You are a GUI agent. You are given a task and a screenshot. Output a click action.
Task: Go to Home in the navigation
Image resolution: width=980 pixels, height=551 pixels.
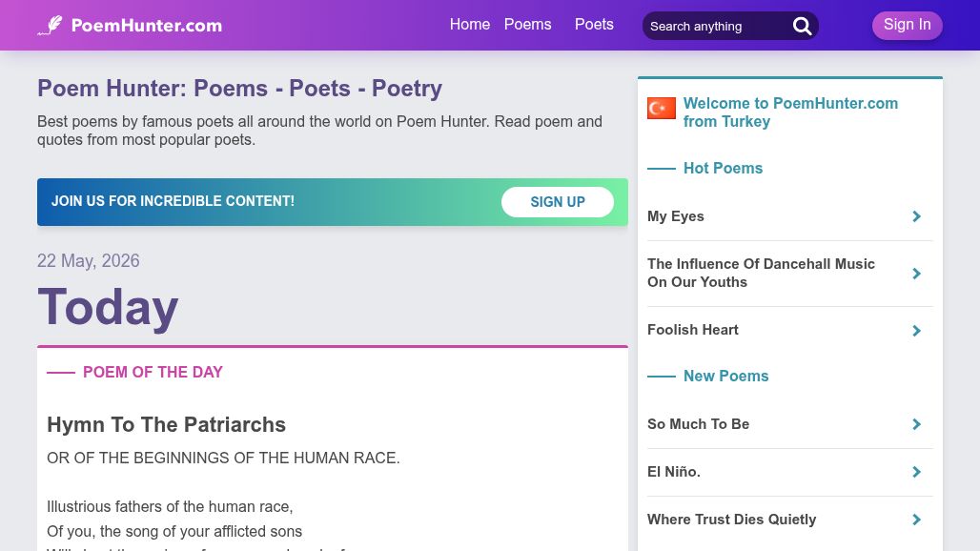[x=470, y=25]
